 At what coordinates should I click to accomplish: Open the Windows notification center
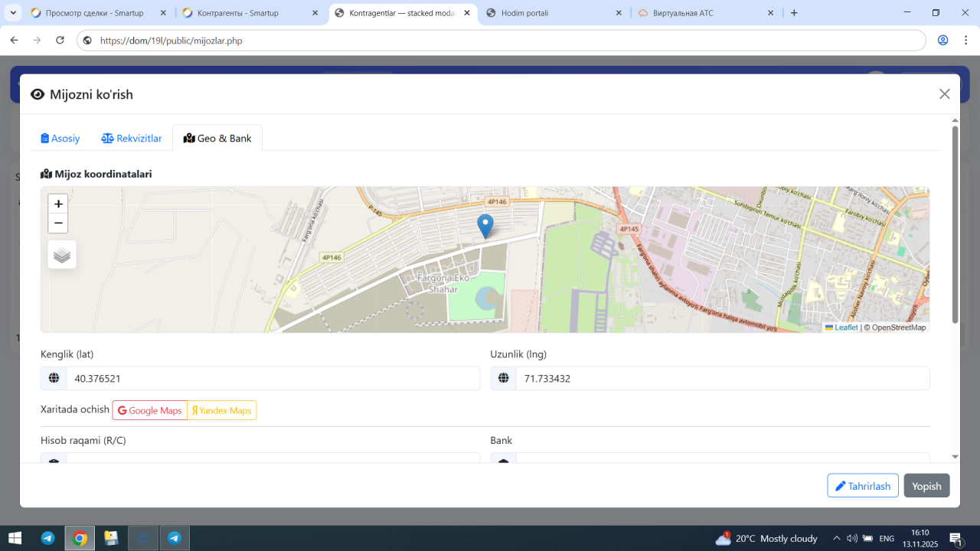coord(956,538)
